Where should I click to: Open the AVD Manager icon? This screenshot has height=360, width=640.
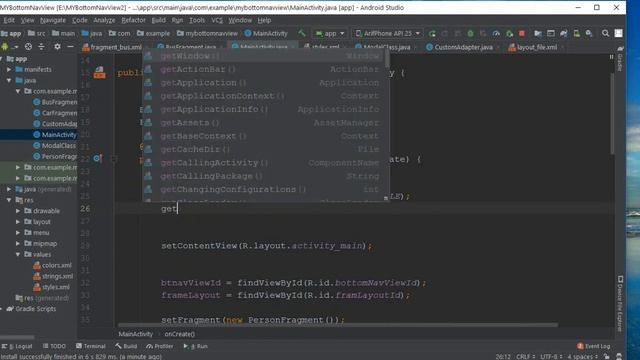pos(576,33)
